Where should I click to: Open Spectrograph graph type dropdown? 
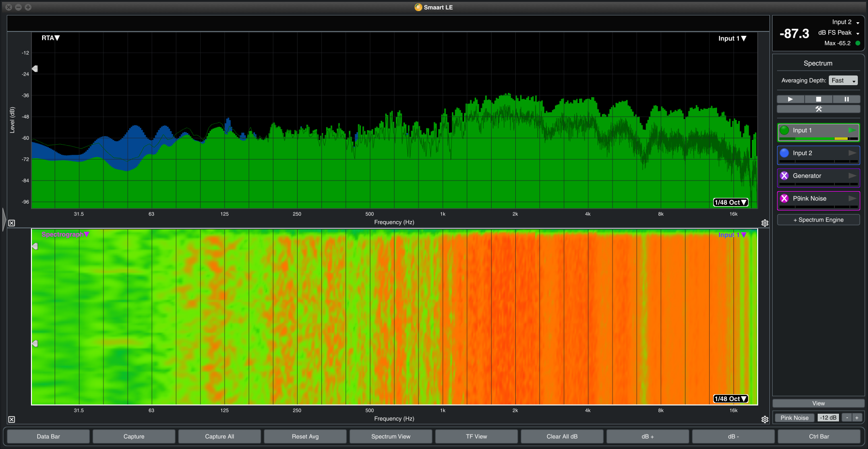[65, 235]
